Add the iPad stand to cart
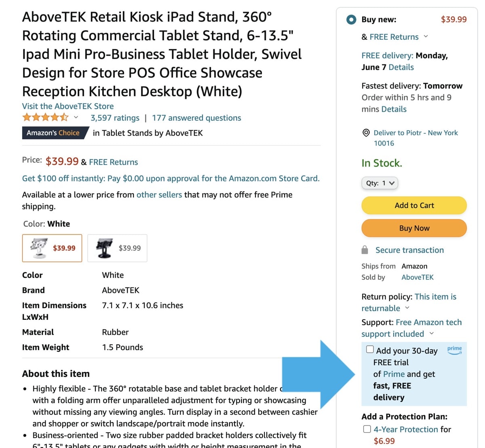 (x=413, y=205)
